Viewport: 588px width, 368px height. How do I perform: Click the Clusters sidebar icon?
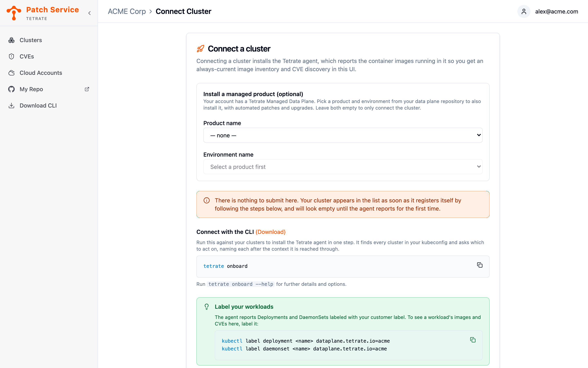tap(11, 40)
